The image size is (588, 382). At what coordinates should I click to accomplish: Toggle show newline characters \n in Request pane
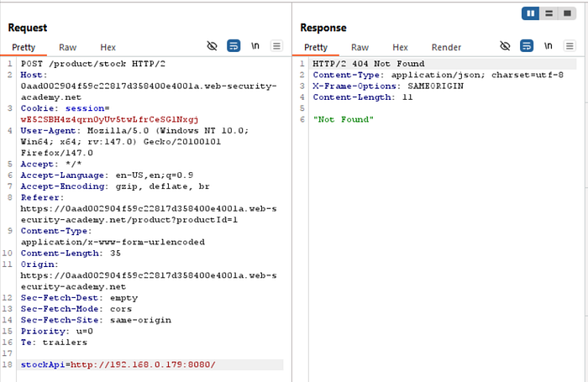255,45
